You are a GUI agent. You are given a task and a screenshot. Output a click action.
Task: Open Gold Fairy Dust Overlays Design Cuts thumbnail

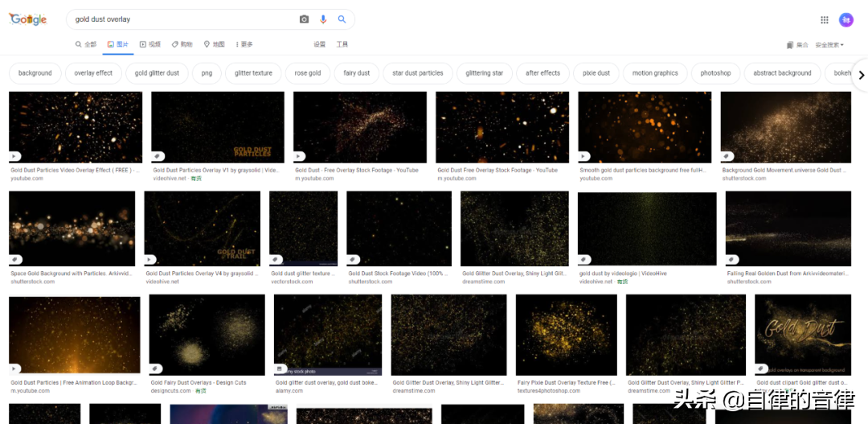[x=207, y=335]
